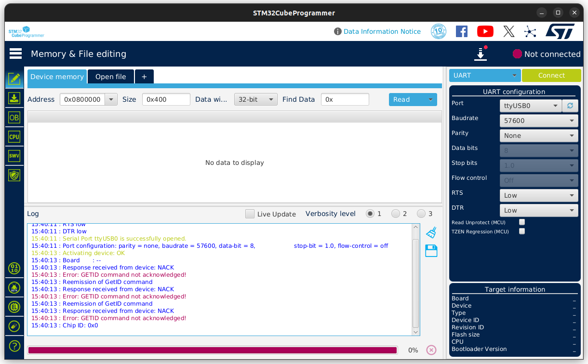This screenshot has width=588, height=364.
Task: Open the connection interface UART dropdown
Action: (485, 75)
